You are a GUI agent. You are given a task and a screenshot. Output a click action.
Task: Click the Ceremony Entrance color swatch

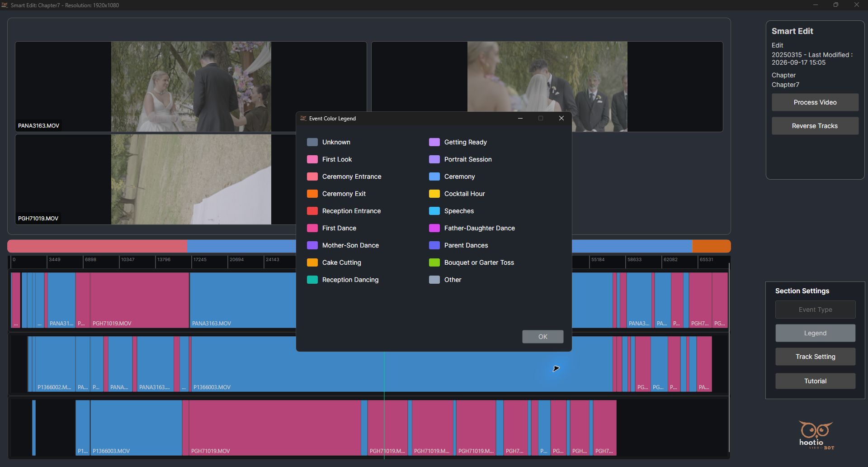pos(312,176)
